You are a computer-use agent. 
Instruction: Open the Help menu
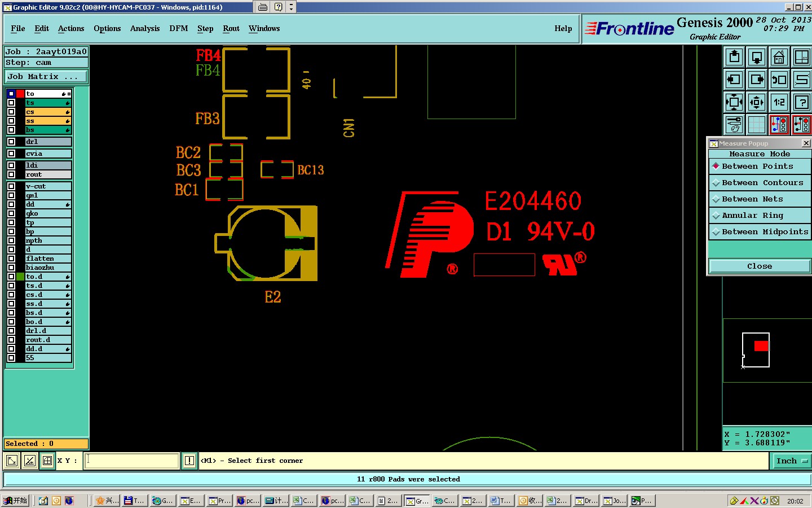[x=563, y=29]
